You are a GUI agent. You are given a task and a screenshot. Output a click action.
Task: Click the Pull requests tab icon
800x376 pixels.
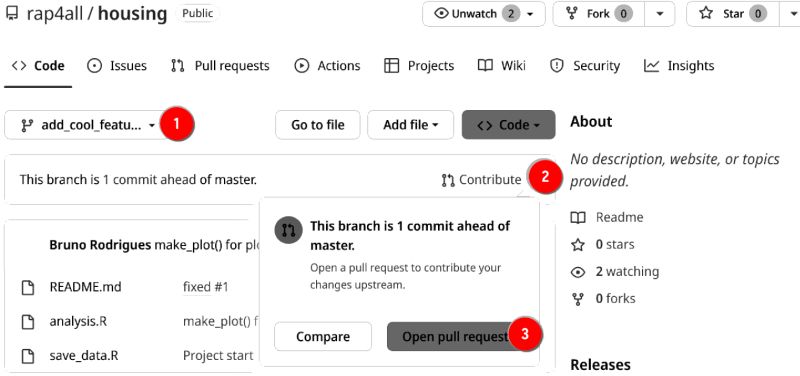178,66
